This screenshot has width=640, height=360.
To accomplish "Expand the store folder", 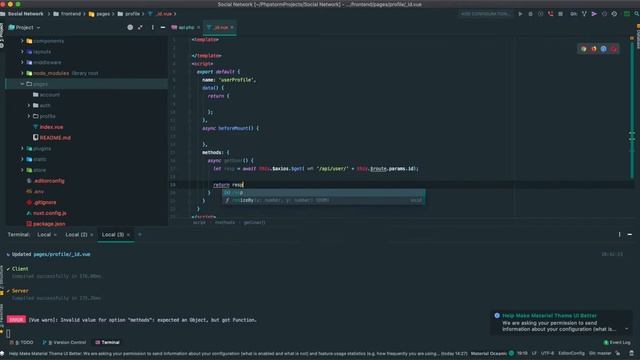I will [22, 170].
